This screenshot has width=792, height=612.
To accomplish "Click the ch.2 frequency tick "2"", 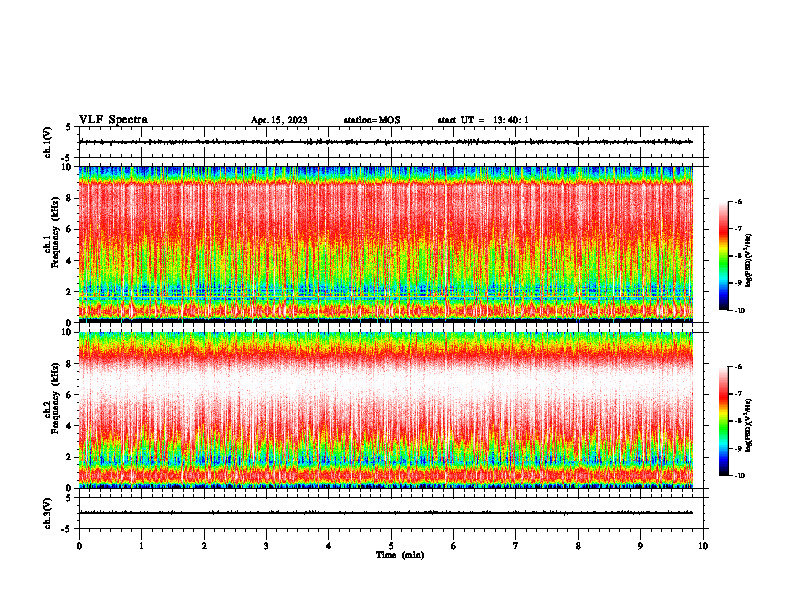I will tap(69, 457).
